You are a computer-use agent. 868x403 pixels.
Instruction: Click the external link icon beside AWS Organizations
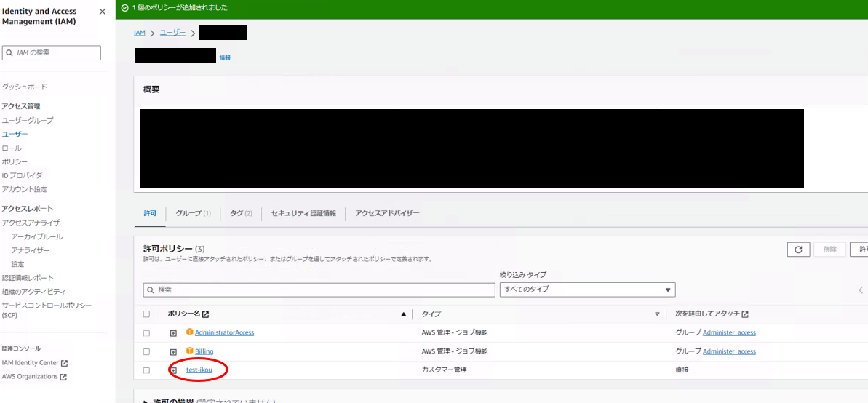click(x=63, y=377)
